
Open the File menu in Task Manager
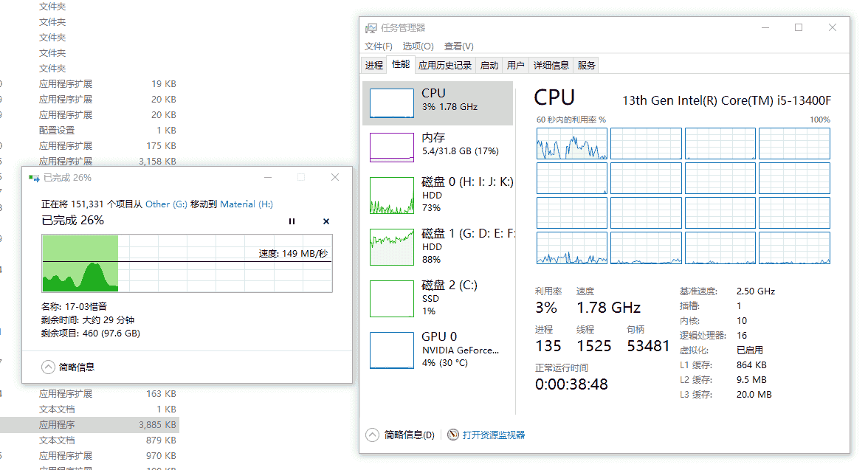pos(379,46)
